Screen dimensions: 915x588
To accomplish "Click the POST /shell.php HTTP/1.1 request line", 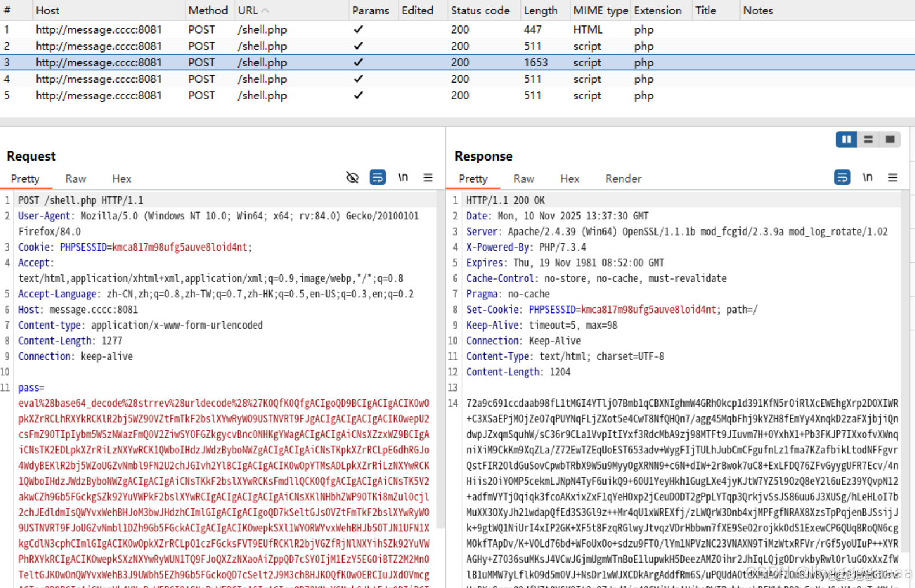I will pyautogui.click(x=80, y=200).
